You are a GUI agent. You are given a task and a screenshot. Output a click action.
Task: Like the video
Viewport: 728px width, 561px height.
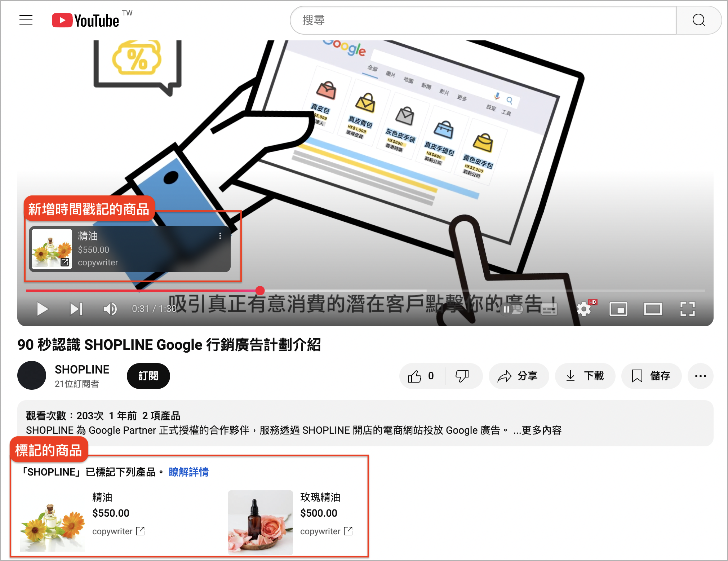pos(422,376)
